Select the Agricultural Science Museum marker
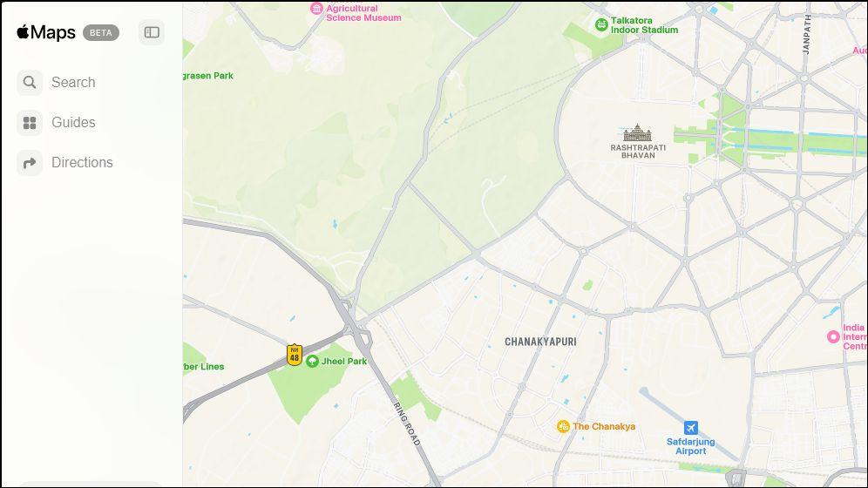The height and width of the screenshot is (488, 868). click(x=316, y=9)
